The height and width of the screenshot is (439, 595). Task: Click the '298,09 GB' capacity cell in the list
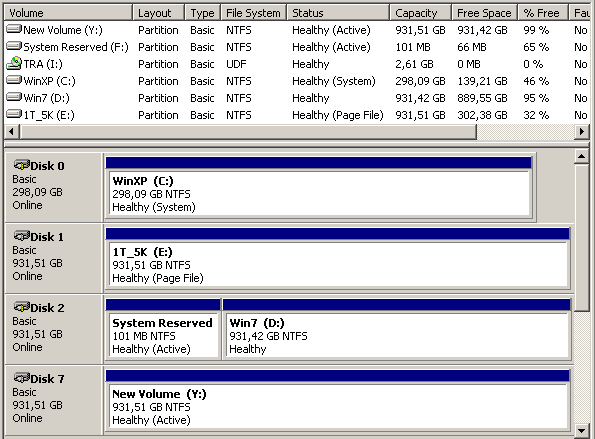420,81
